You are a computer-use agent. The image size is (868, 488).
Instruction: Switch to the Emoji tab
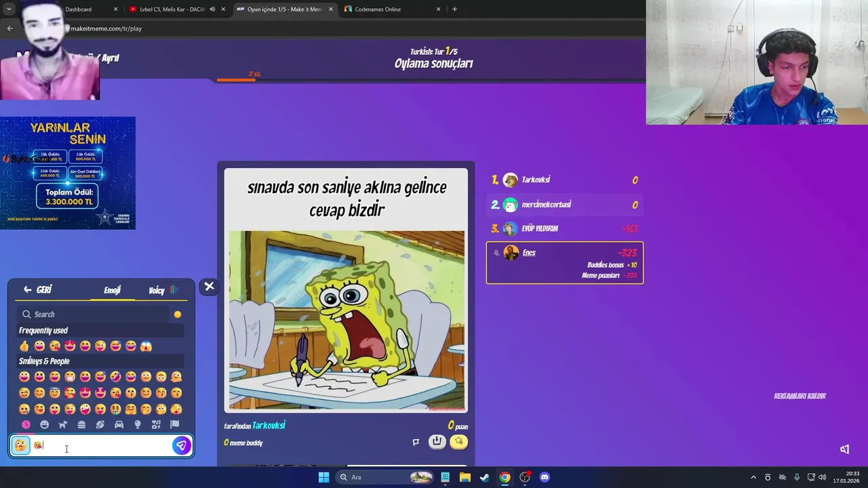tap(113, 290)
